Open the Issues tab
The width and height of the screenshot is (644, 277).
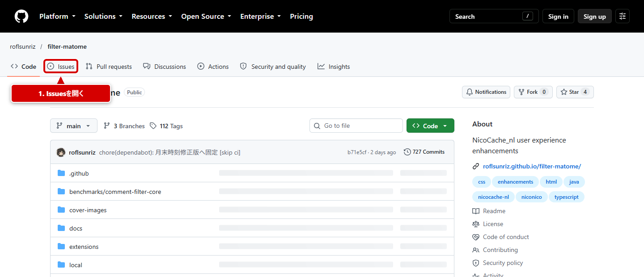(61, 67)
